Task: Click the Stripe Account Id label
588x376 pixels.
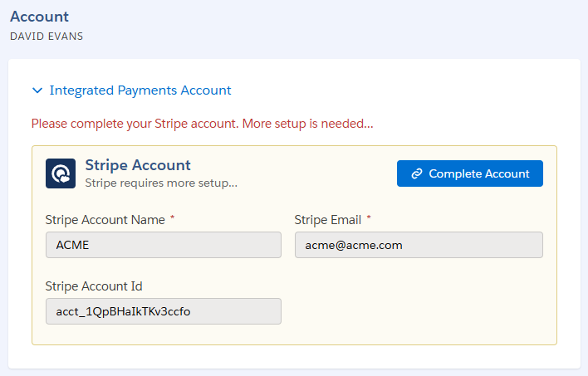Action: point(94,286)
